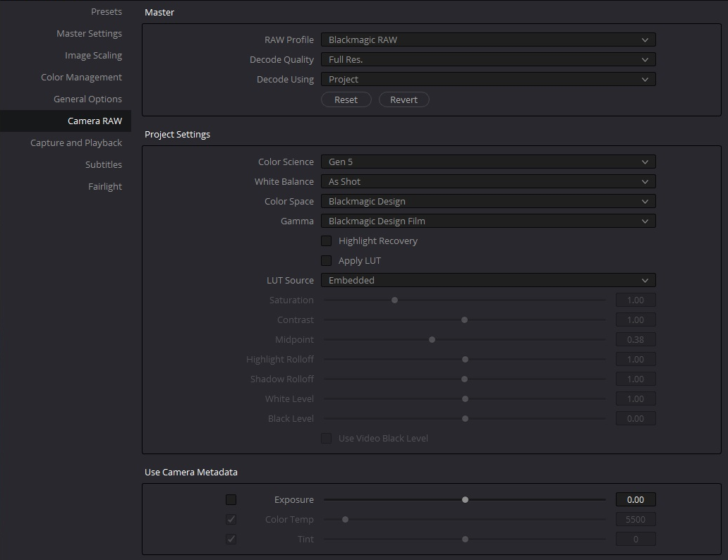Open the Fairlight settings section
Viewport: 728px width, 560px height.
coord(105,186)
